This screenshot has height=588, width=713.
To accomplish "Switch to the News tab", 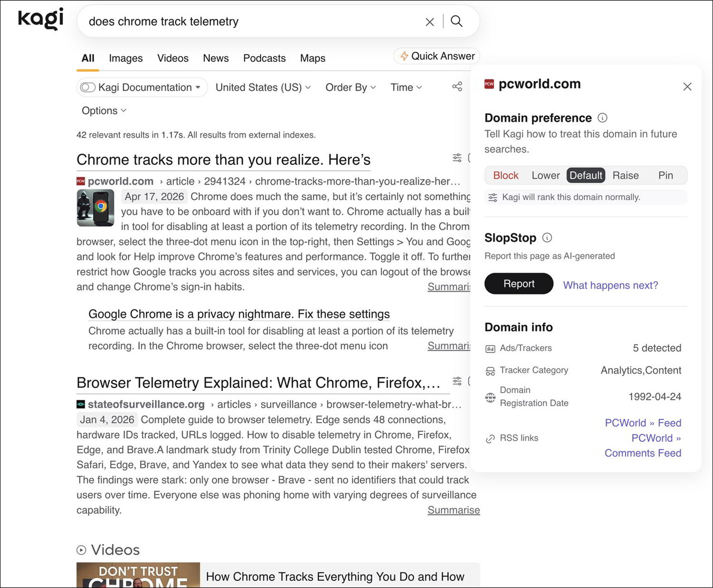I will [216, 58].
